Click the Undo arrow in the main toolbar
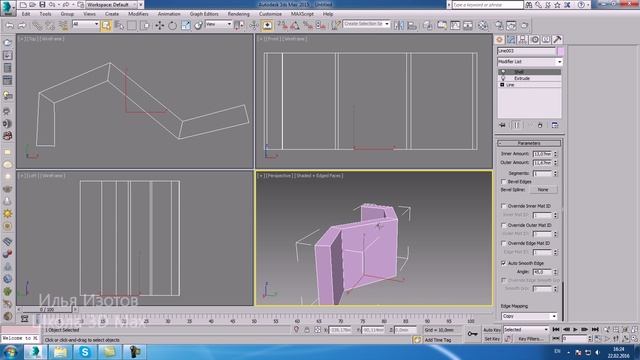Viewport: 640px width, 360px height. [9, 25]
